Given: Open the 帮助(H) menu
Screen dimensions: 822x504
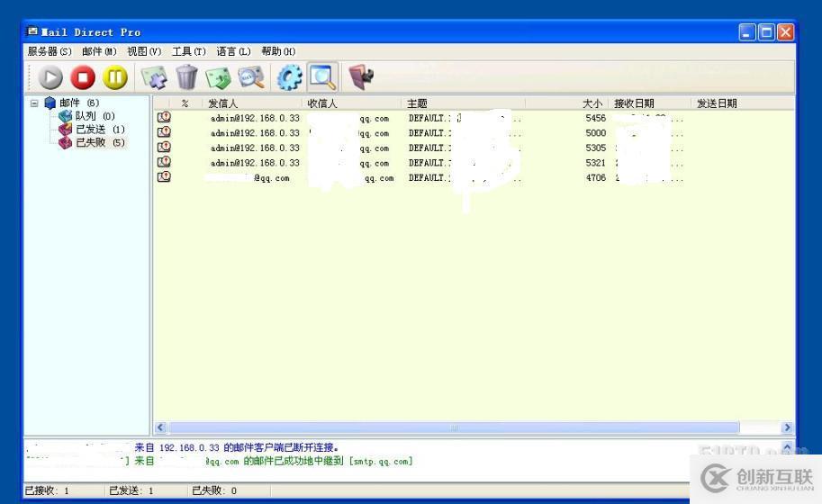Looking at the screenshot, I should pyautogui.click(x=278, y=51).
